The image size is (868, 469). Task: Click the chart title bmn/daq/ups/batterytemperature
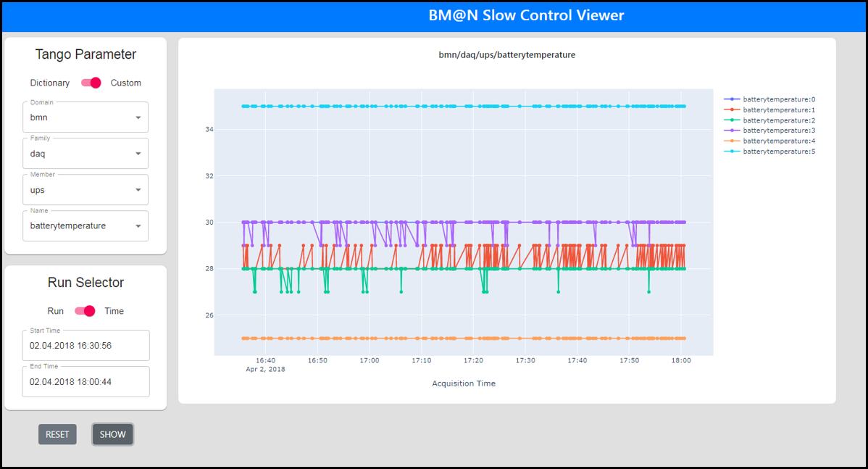point(507,55)
